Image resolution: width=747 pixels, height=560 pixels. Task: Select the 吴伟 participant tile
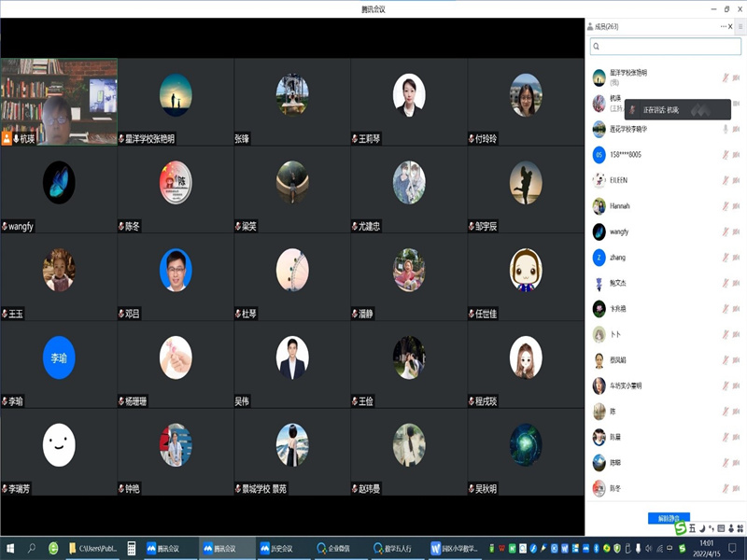292,365
